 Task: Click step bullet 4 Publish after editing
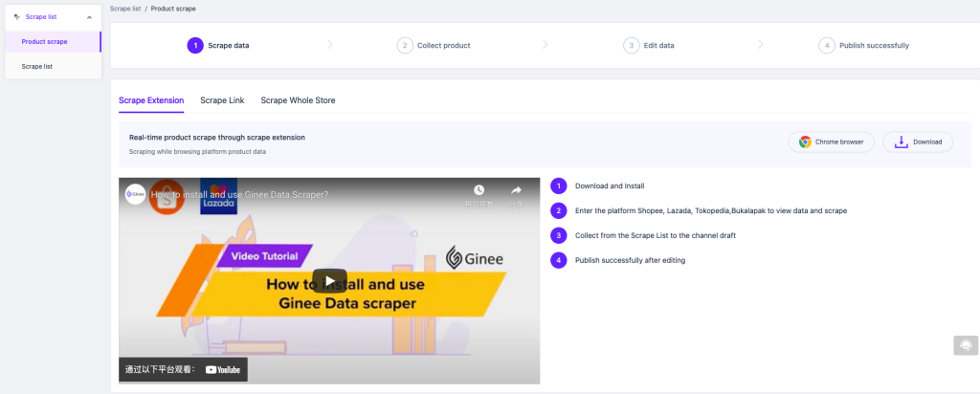558,260
